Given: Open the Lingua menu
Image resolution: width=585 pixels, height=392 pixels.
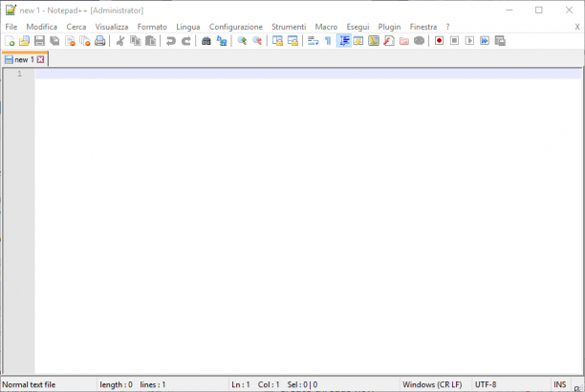Looking at the screenshot, I should [188, 27].
